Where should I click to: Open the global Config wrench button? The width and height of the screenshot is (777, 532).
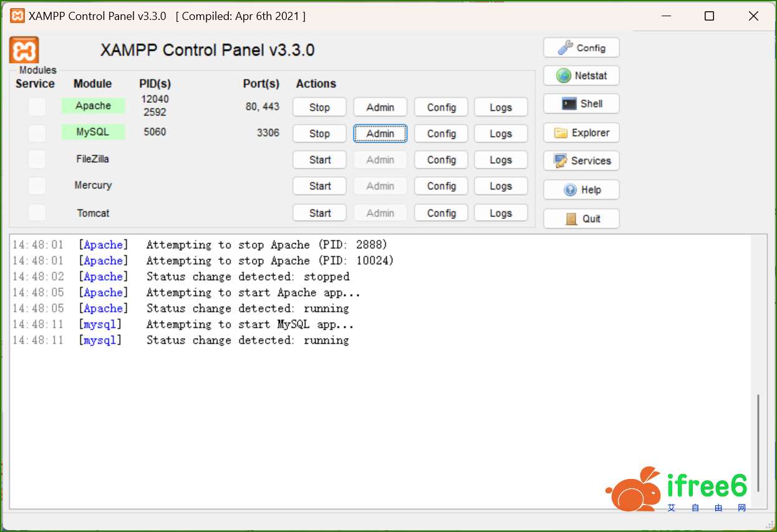[x=581, y=48]
